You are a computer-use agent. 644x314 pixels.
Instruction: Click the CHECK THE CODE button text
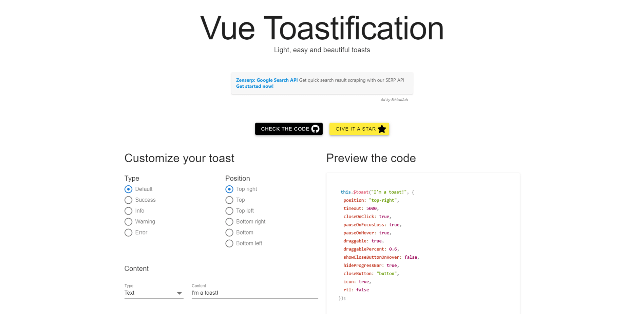coord(285,129)
